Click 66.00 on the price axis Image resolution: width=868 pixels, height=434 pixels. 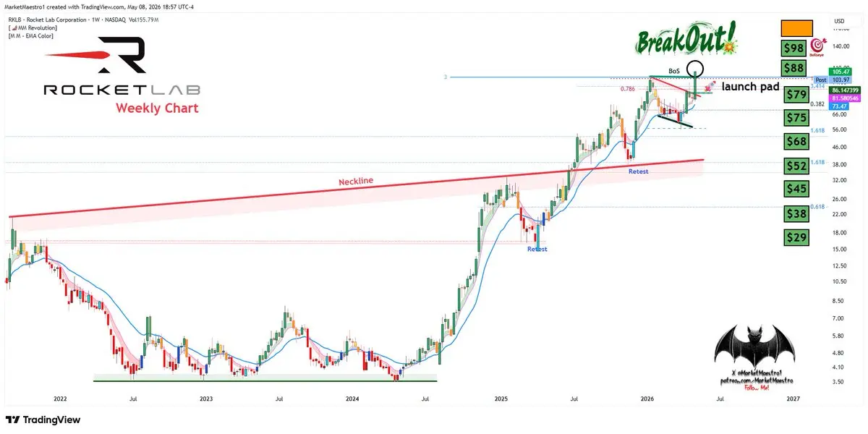coord(839,114)
